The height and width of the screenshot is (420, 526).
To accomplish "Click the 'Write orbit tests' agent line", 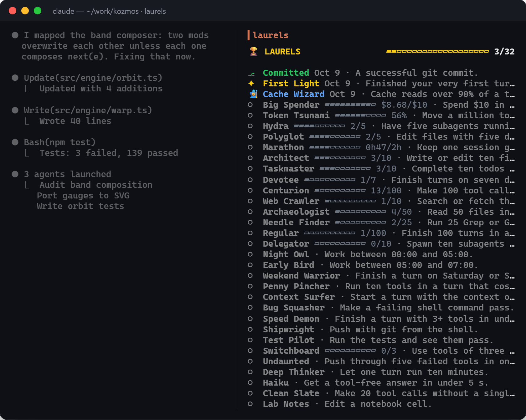I will pos(80,206).
